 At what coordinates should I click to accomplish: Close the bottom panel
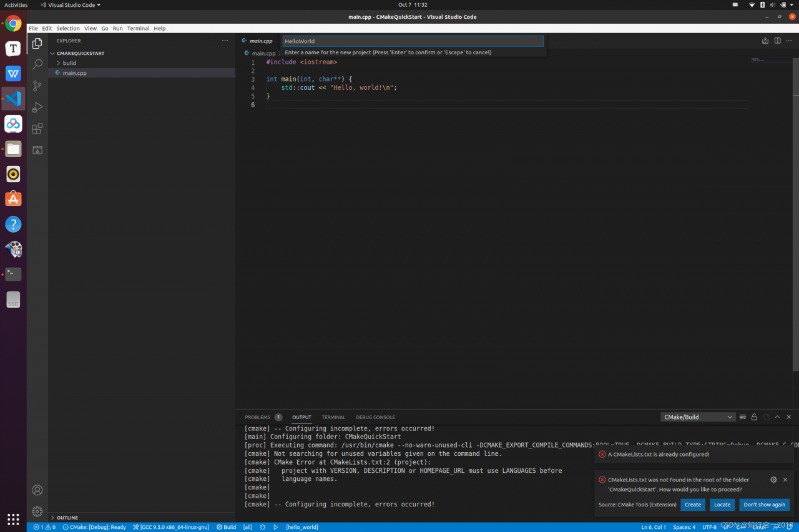(x=788, y=417)
